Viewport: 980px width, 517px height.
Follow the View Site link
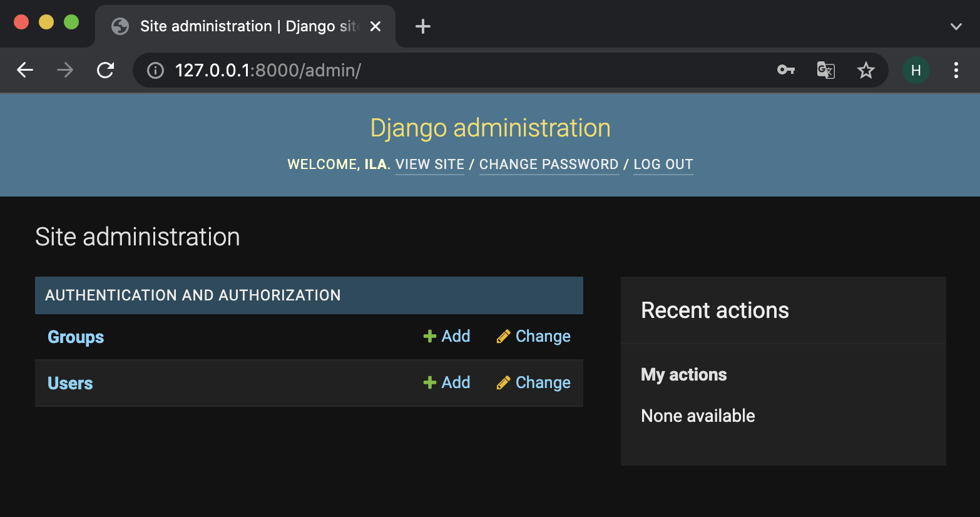(x=430, y=165)
